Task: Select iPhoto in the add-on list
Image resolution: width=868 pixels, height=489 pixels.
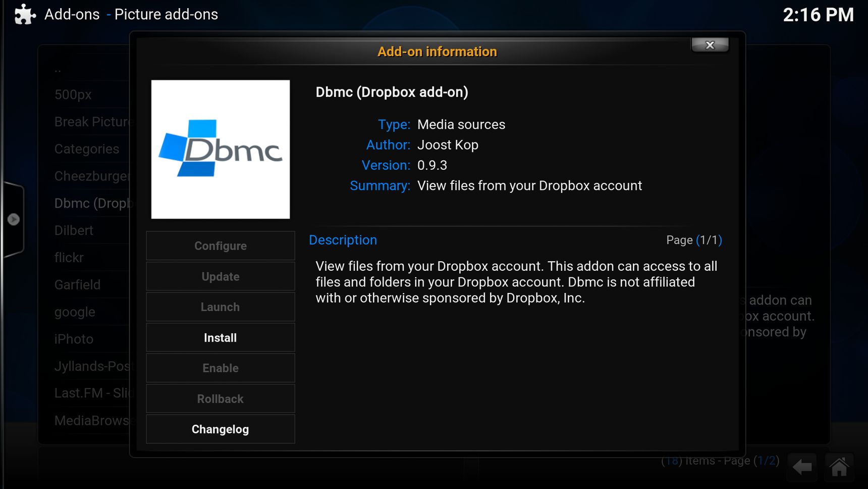Action: [74, 339]
